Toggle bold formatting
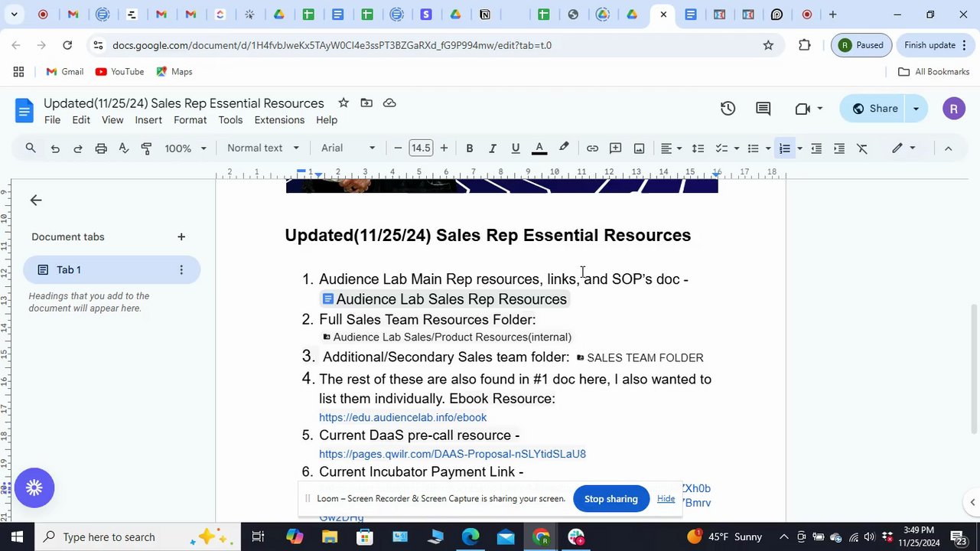 (x=470, y=148)
